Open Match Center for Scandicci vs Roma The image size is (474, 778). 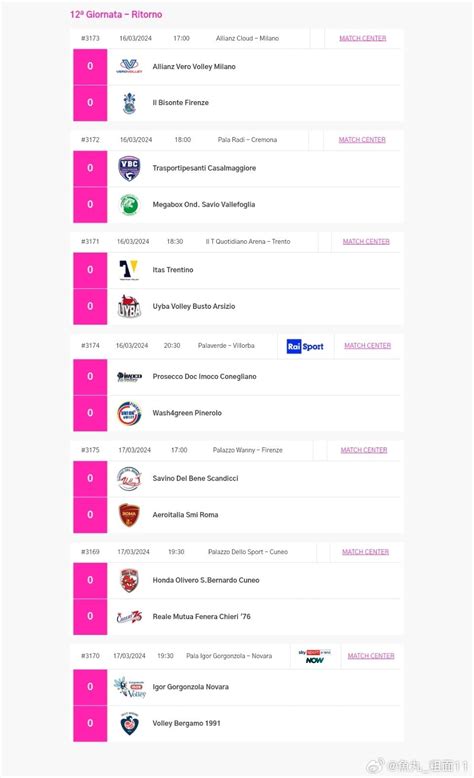[364, 450]
